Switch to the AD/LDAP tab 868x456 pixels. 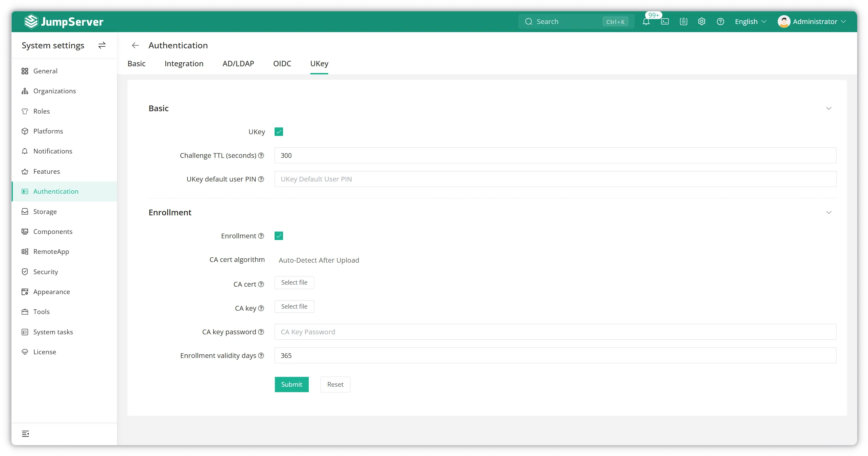tap(238, 64)
